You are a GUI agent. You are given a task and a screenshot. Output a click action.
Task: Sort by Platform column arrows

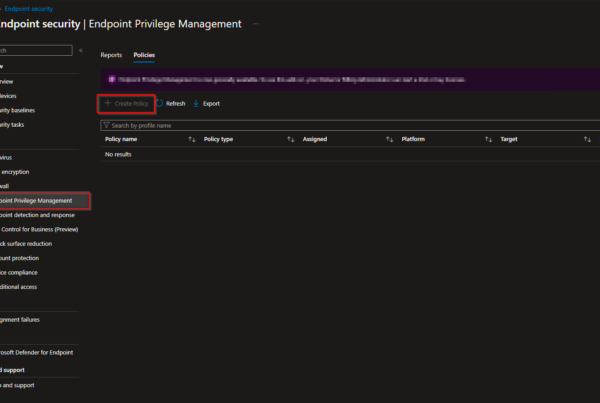click(x=489, y=140)
